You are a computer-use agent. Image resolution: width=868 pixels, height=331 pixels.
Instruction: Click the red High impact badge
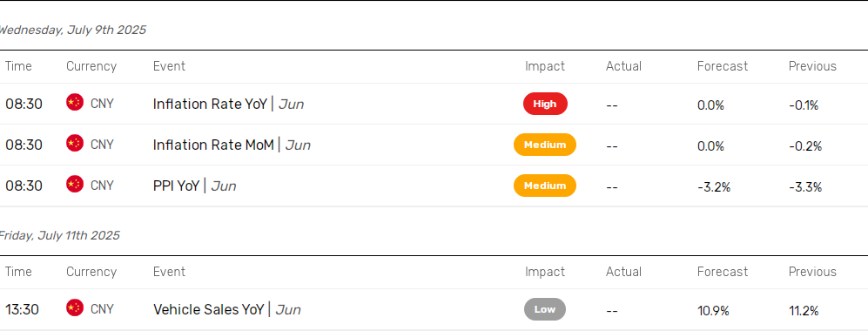pos(545,104)
